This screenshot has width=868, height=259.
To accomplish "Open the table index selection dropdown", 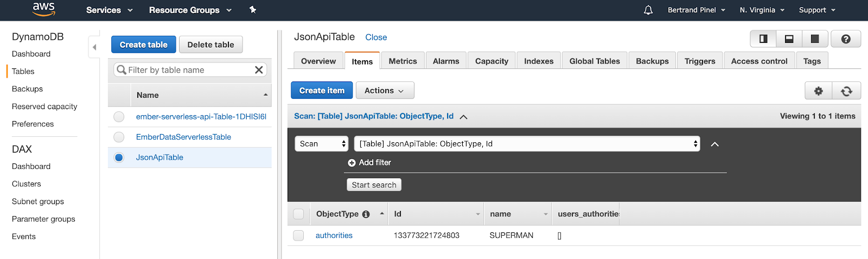I will point(527,144).
